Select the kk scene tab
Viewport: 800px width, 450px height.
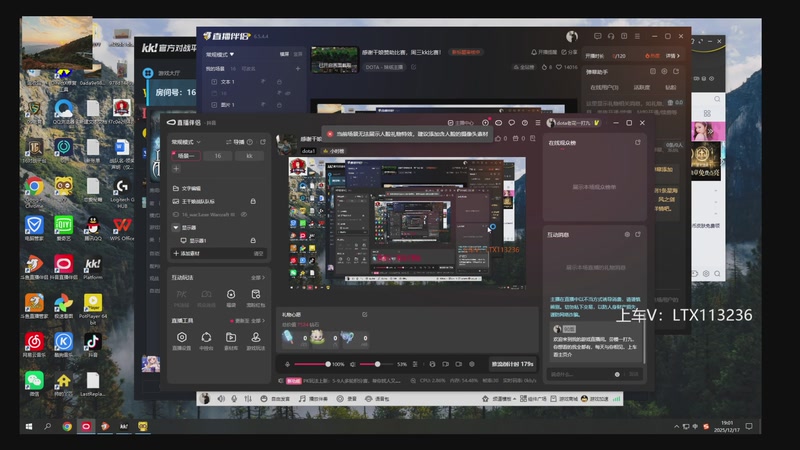point(249,156)
